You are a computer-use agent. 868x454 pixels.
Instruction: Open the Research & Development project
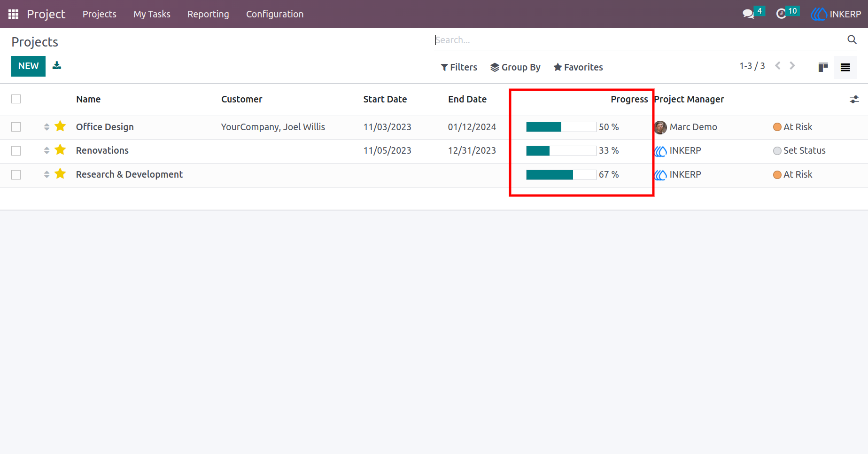click(x=129, y=174)
